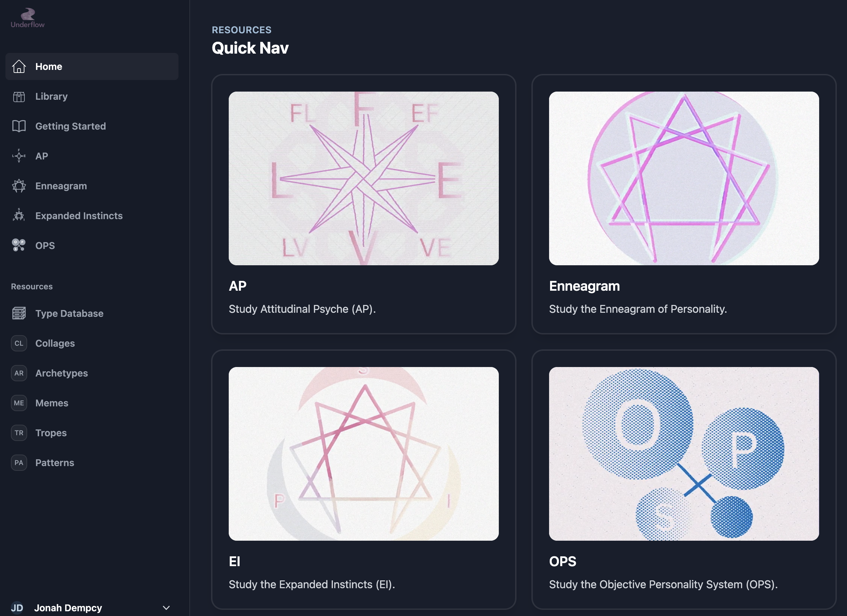Image resolution: width=847 pixels, height=616 pixels.
Task: Click the EI card thumbnail image
Action: 363,454
